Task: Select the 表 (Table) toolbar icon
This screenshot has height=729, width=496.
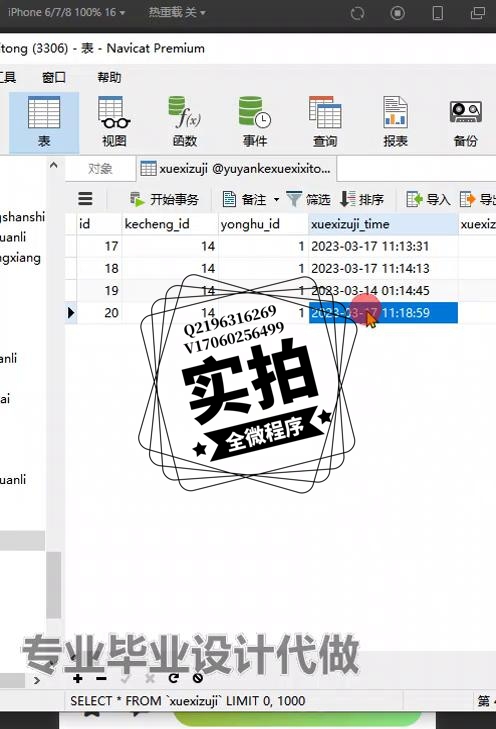Action: coord(44,122)
